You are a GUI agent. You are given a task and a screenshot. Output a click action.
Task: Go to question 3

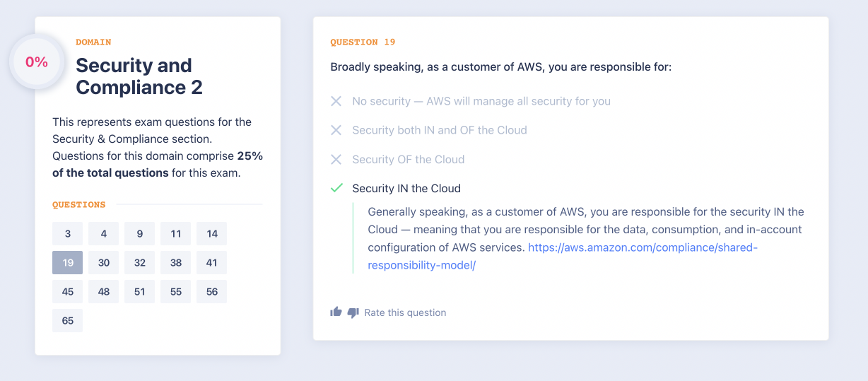pyautogui.click(x=68, y=234)
